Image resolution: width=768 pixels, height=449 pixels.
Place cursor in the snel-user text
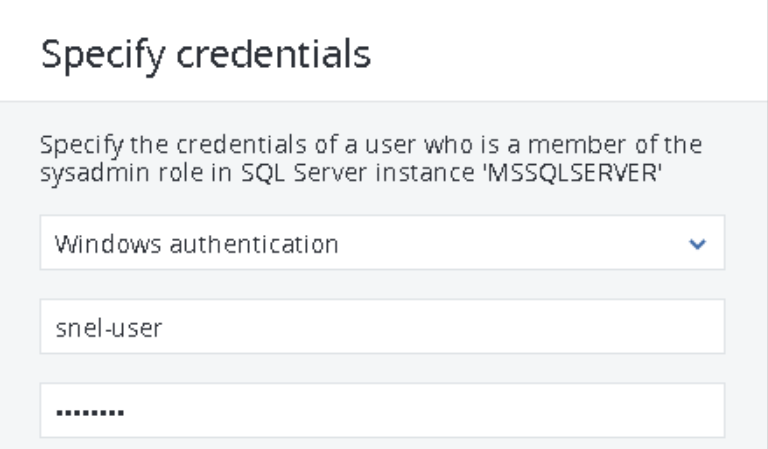(x=109, y=328)
